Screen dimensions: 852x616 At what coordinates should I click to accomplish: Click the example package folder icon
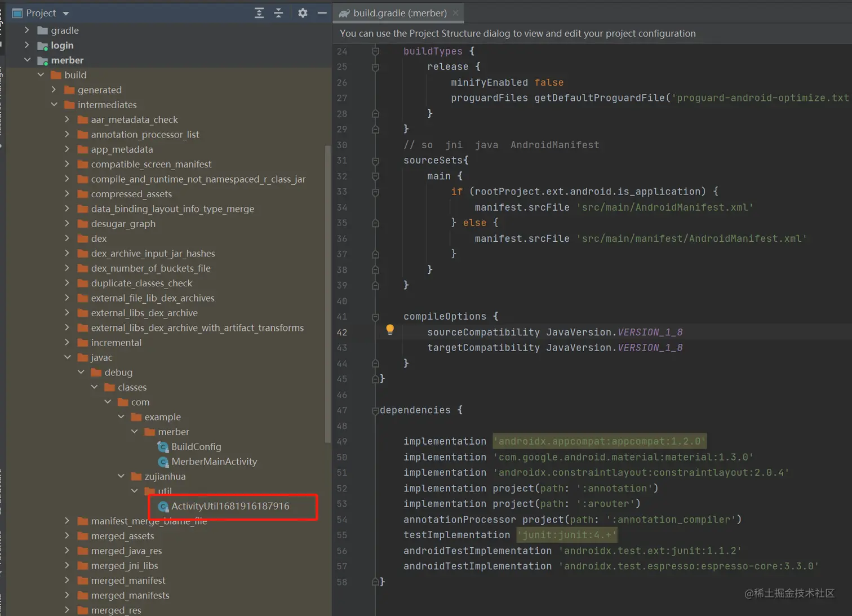pos(136,417)
